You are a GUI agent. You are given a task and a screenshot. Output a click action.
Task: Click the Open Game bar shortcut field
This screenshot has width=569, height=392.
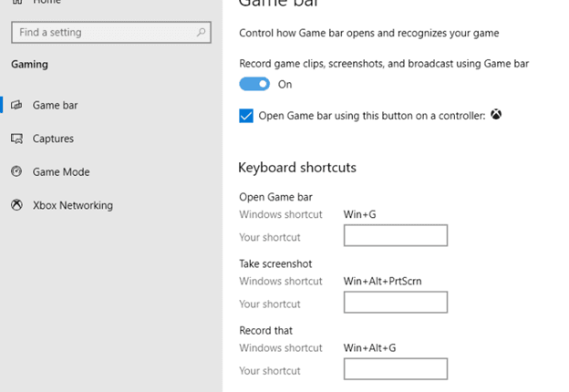[x=395, y=236]
